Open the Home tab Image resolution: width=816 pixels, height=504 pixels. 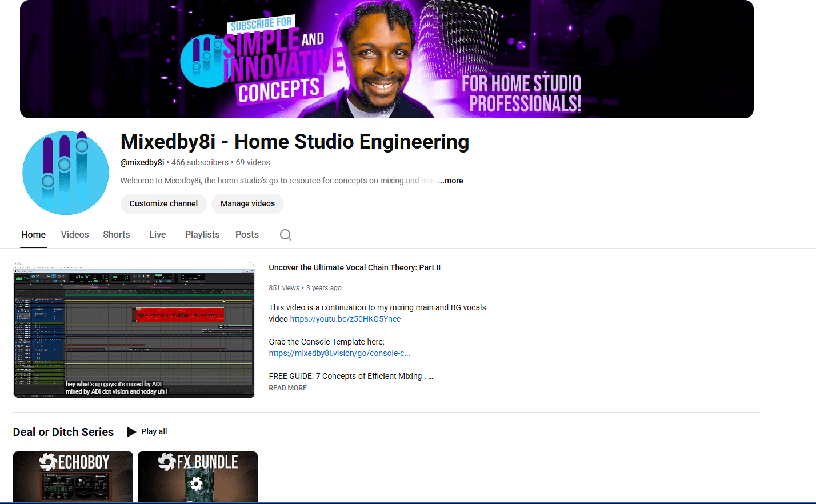click(34, 235)
